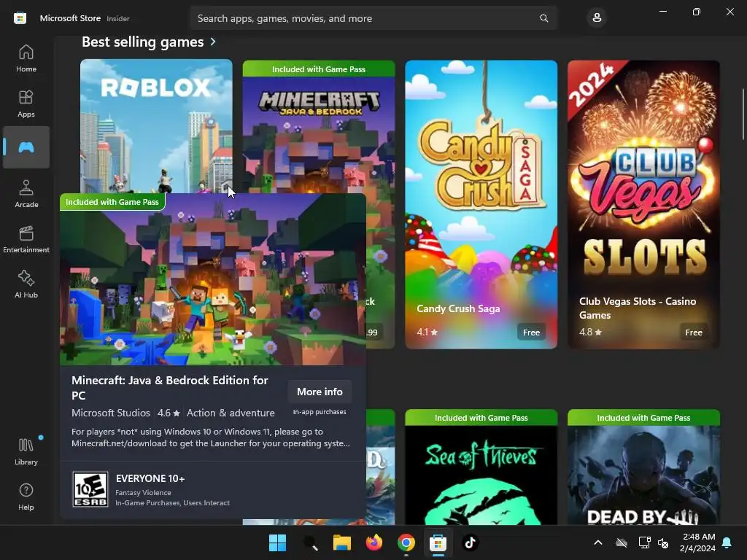Open the Home section in sidebar
Screen dimensions: 747x560
tap(26, 58)
